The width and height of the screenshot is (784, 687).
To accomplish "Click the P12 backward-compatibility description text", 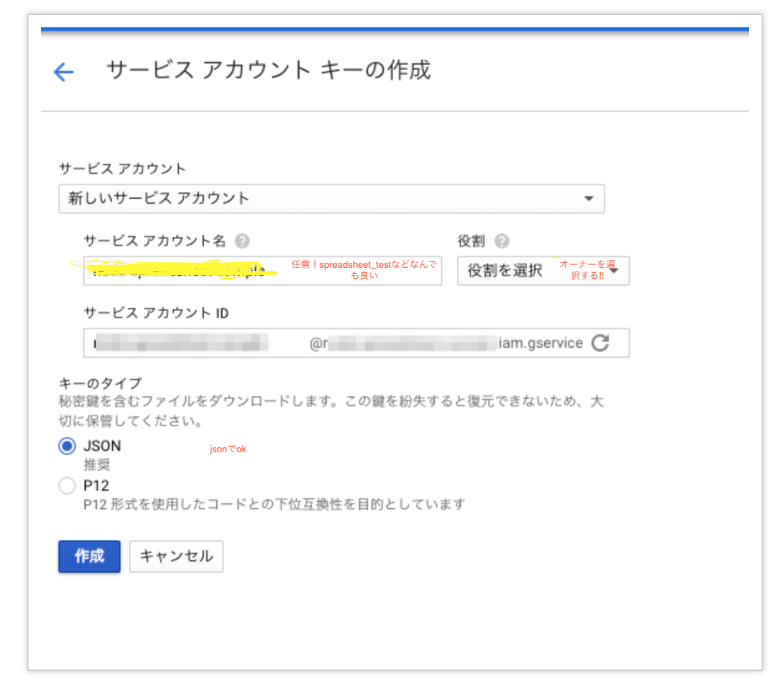I will tap(274, 504).
